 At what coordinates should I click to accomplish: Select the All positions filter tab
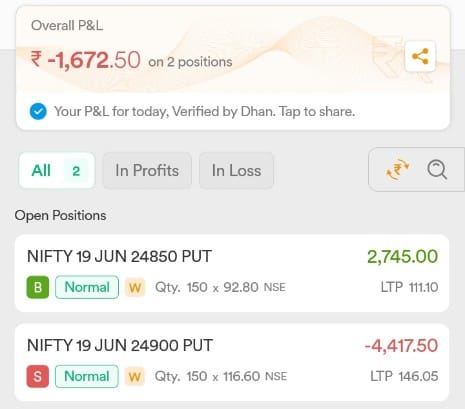coord(57,171)
